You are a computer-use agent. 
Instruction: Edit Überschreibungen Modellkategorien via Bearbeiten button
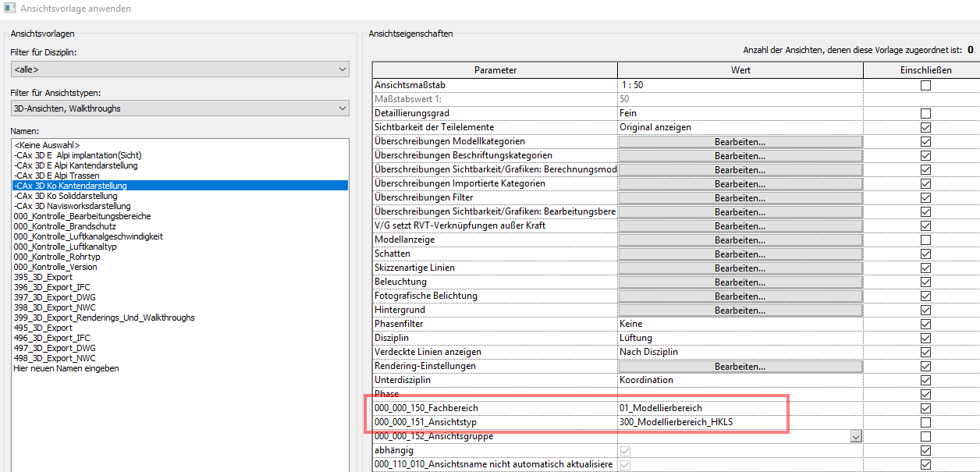pyautogui.click(x=740, y=141)
